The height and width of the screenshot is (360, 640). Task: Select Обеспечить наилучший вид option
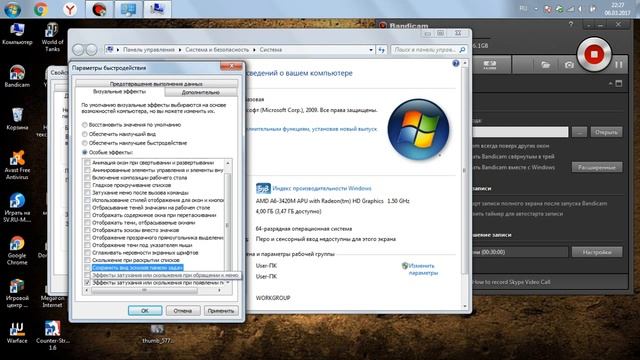119,134
